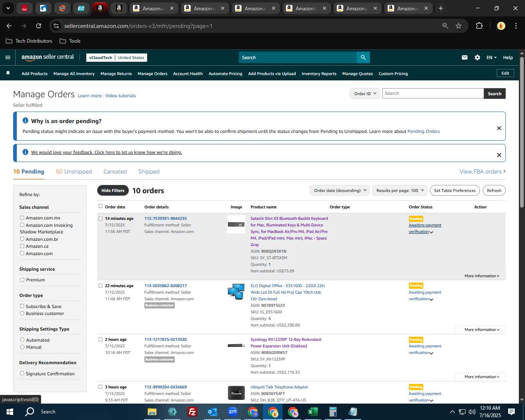Screen dimensions: 525x420
Task: Open Outlook from the taskbar
Action: 212,412
